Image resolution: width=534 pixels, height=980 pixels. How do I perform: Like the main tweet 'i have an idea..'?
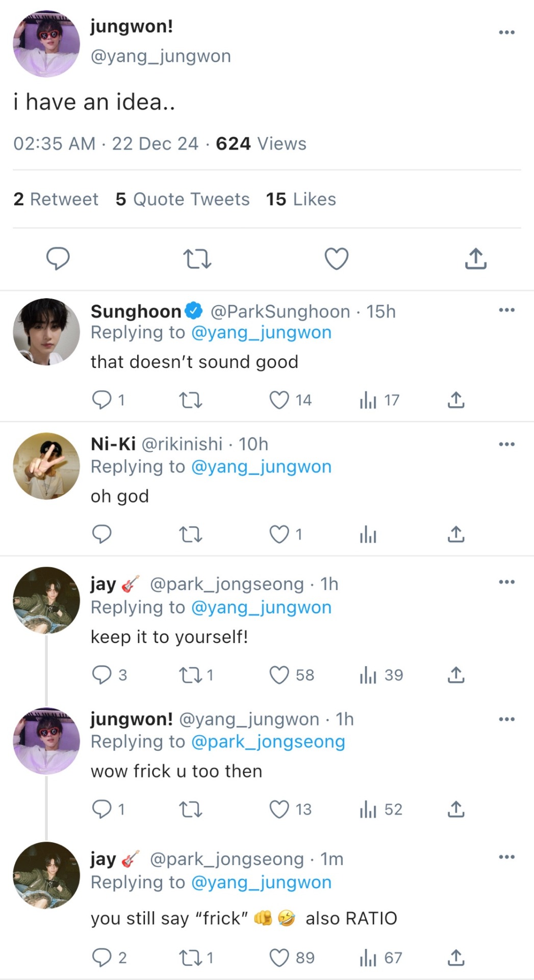[x=337, y=259]
